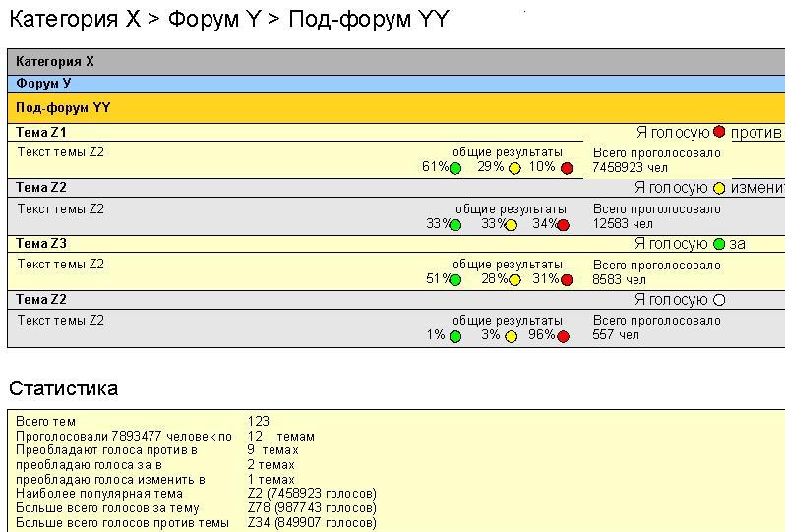Click the green circle beside 51%
This screenshot has height=532, width=785.
point(456,280)
